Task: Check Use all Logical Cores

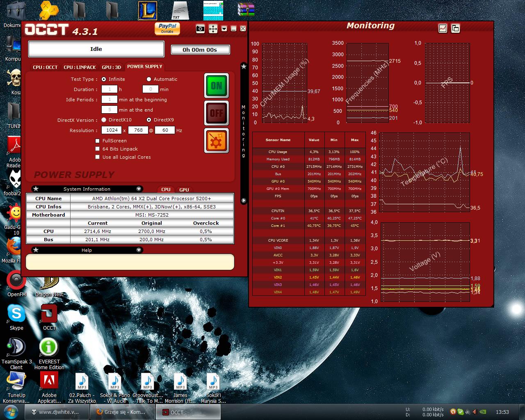Action: pyautogui.click(x=98, y=157)
